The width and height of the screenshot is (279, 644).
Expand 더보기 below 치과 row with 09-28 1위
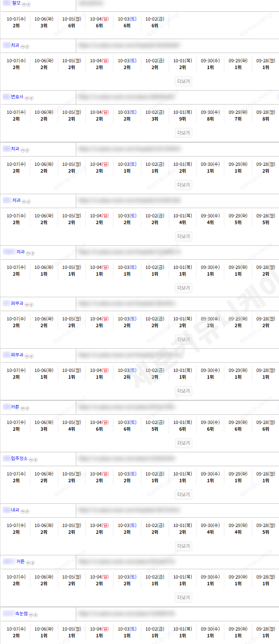point(184,81)
